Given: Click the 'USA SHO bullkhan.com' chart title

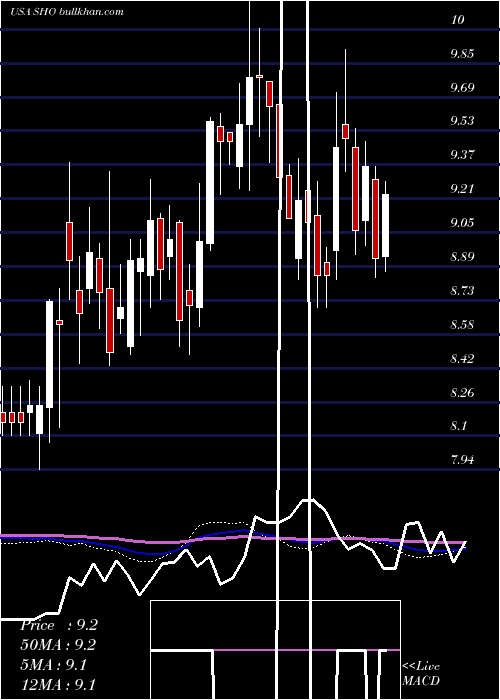Looking at the screenshot, I should 67,12.
